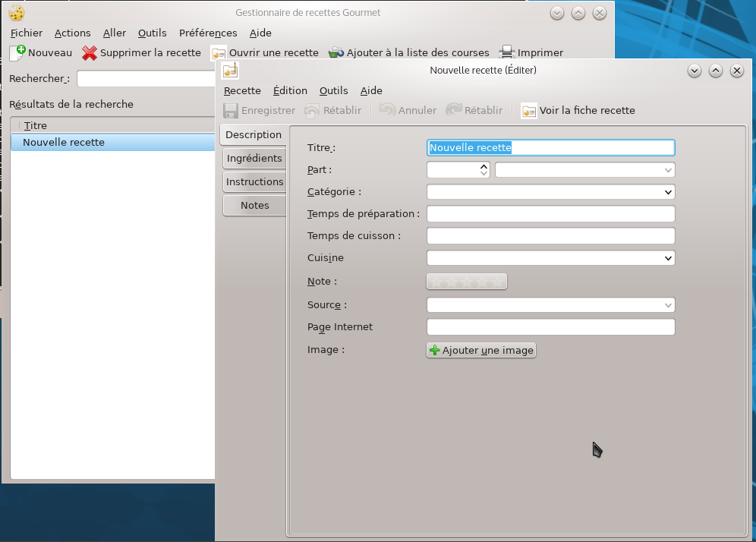Click the Part number field
The image size is (756, 542).
[453, 170]
